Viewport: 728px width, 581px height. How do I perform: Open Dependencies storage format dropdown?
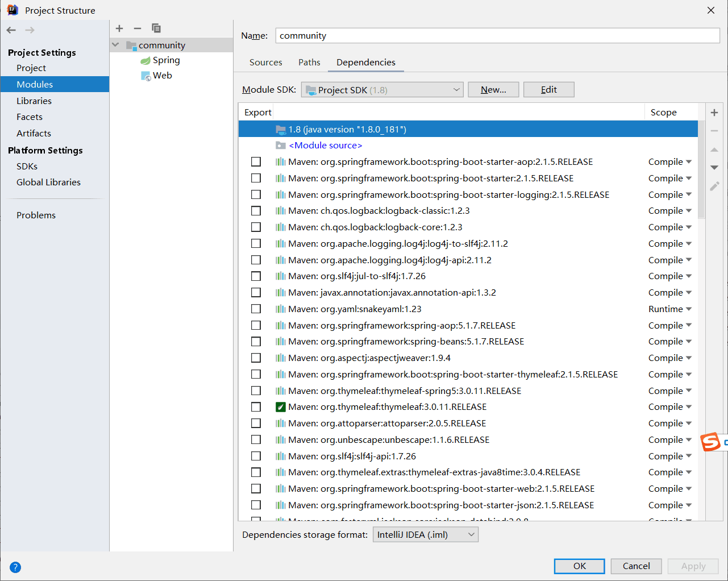(426, 535)
